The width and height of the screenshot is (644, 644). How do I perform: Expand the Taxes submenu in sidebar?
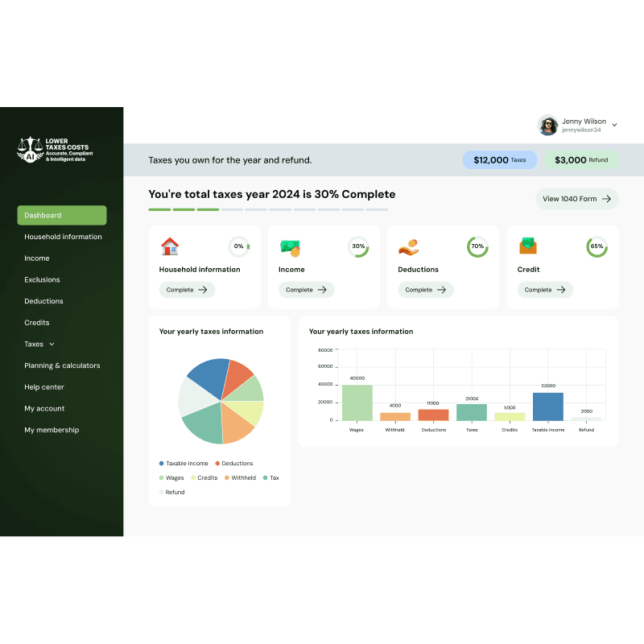pos(52,345)
